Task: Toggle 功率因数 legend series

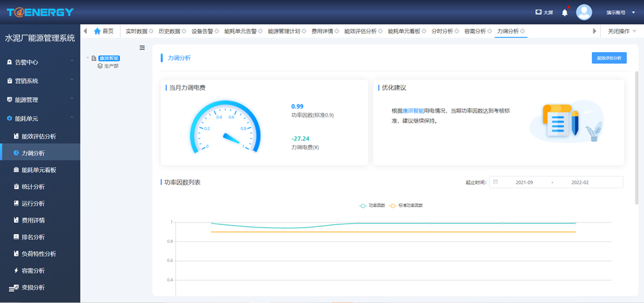Action: (x=372, y=206)
